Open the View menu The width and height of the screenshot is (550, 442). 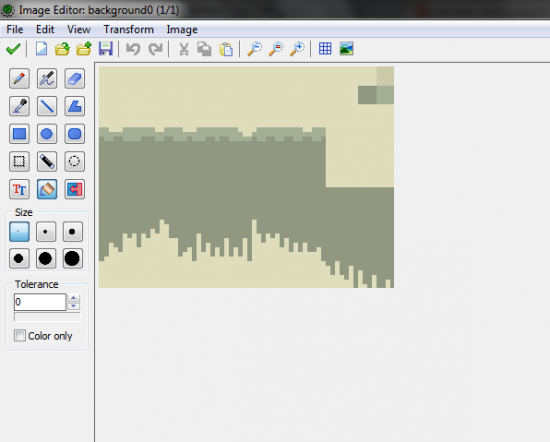[x=79, y=29]
